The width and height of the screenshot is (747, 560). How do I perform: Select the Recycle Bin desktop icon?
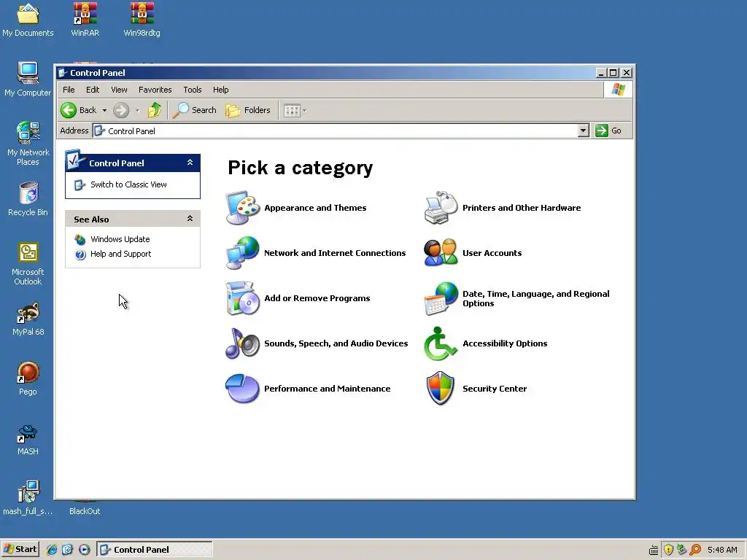point(28,199)
